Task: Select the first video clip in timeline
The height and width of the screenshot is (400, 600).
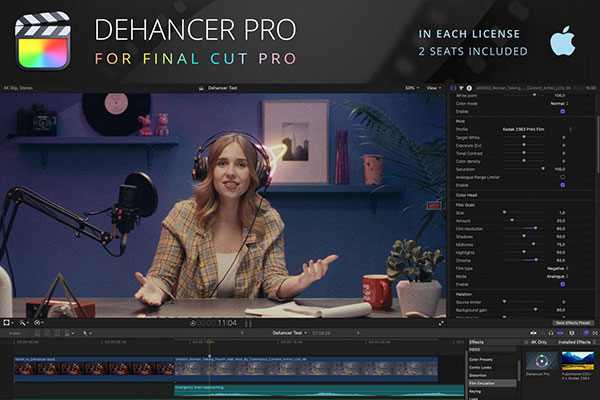Action: point(94,369)
